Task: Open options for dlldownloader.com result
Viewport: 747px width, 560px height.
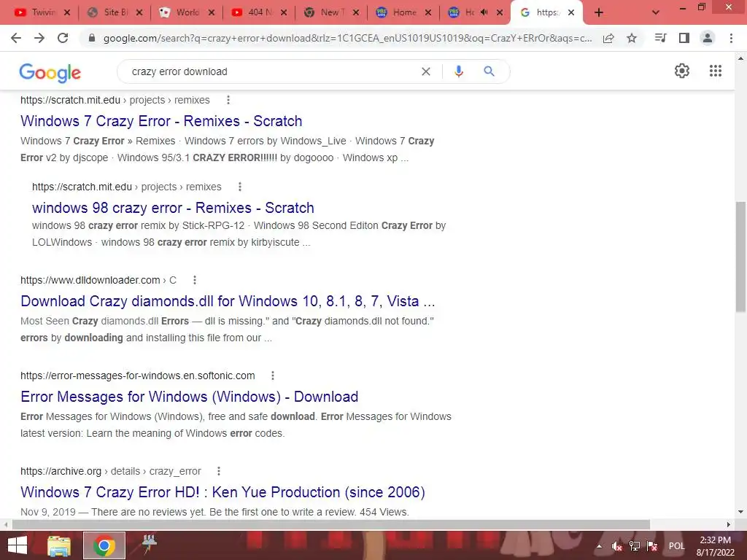Action: 194,280
